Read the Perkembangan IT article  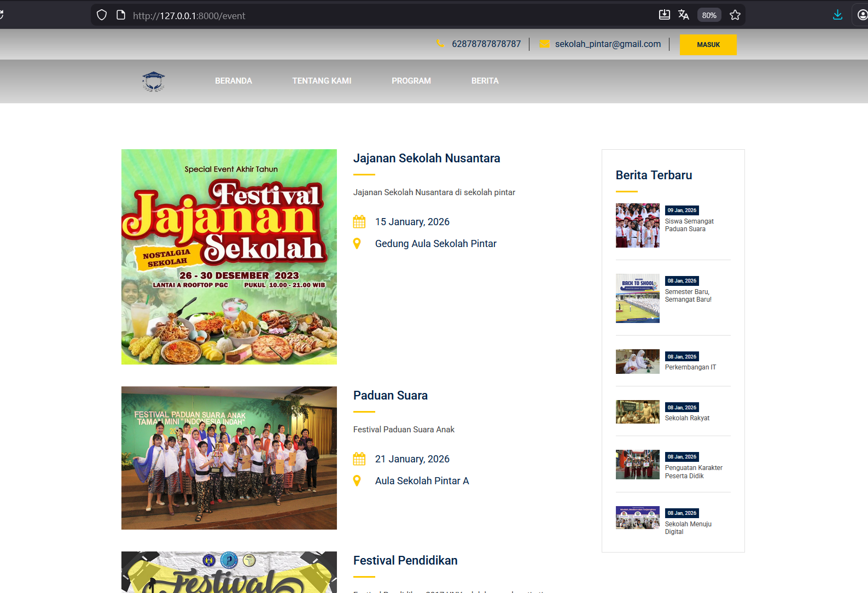pos(690,367)
